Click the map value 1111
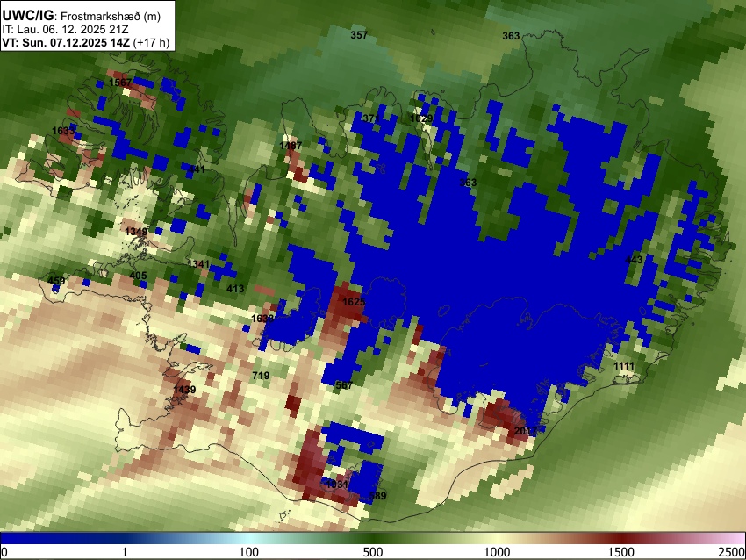The image size is (746, 560). 624,366
